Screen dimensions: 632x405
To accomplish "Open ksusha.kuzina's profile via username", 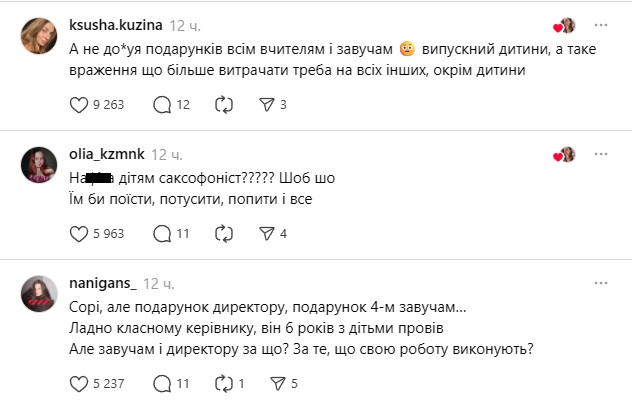I will (114, 24).
